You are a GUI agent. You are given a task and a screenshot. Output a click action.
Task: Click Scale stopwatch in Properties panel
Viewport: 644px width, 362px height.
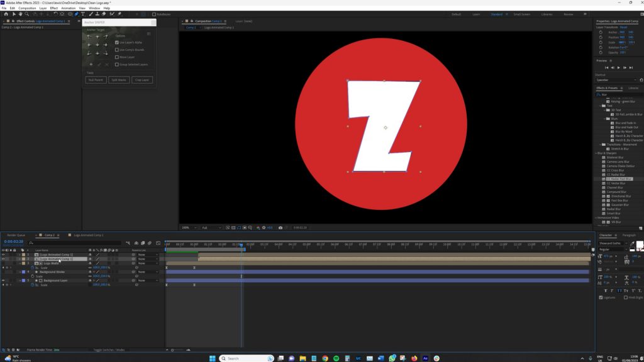coord(601,42)
